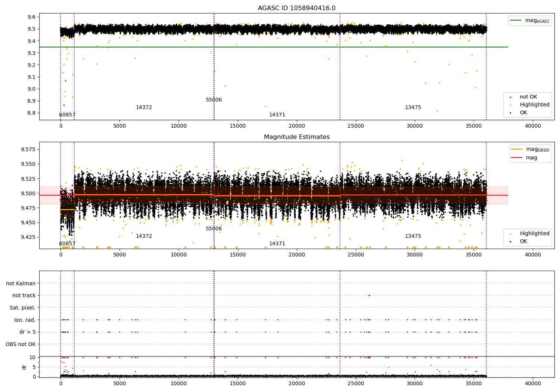Viewport: 560px width, 392px height.
Task: Click OBSID label 14372 in top plot
Action: pyautogui.click(x=144, y=108)
